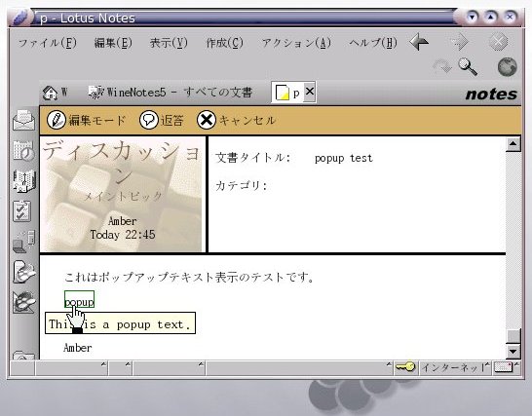Click the Search magnifier icon

tap(468, 66)
